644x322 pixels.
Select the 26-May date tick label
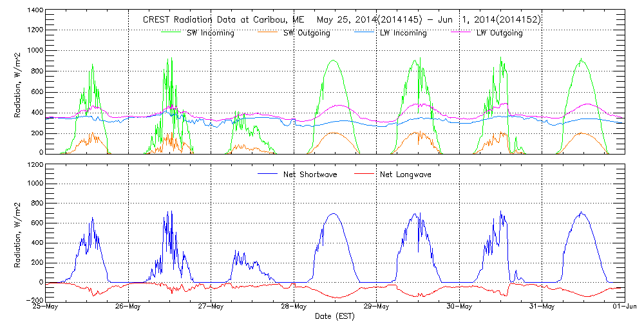click(x=129, y=307)
